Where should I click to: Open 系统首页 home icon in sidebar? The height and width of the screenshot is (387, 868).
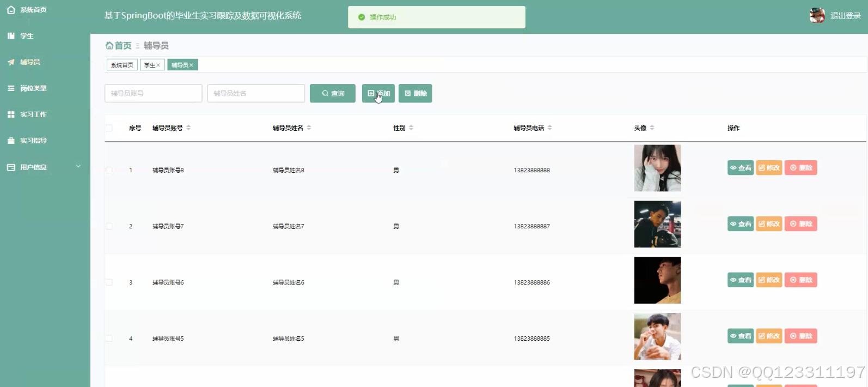pos(11,10)
